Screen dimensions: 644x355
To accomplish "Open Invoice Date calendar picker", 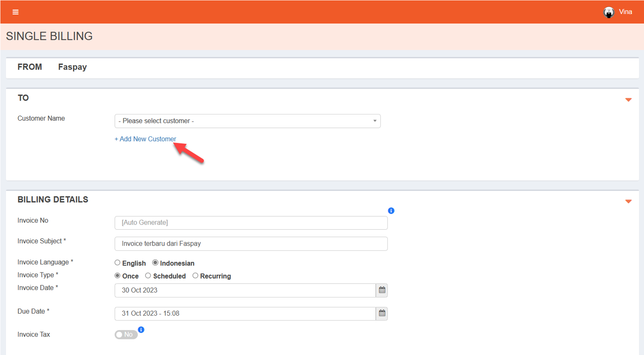I will 382,290.
